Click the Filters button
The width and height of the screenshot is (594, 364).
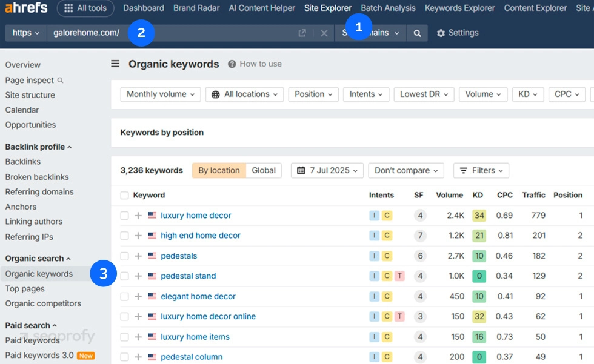point(481,170)
